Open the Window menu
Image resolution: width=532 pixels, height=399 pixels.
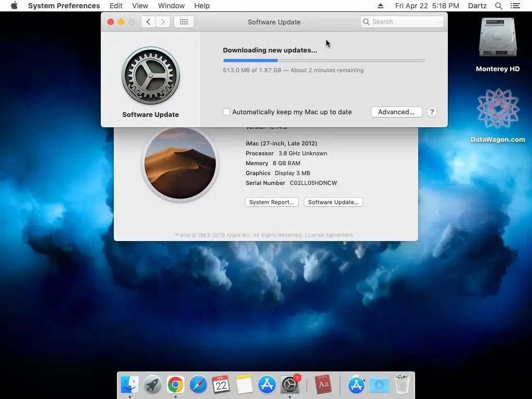pyautogui.click(x=171, y=6)
